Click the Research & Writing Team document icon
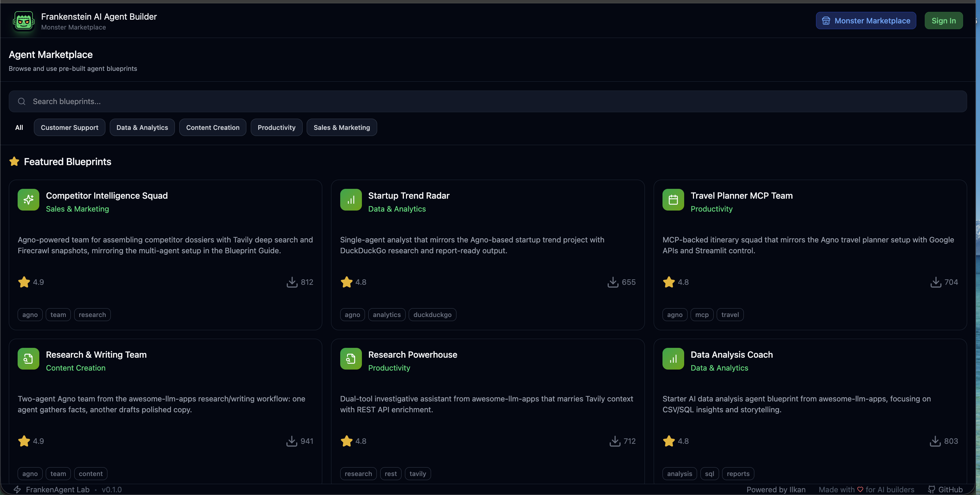The image size is (980, 495). click(x=28, y=359)
